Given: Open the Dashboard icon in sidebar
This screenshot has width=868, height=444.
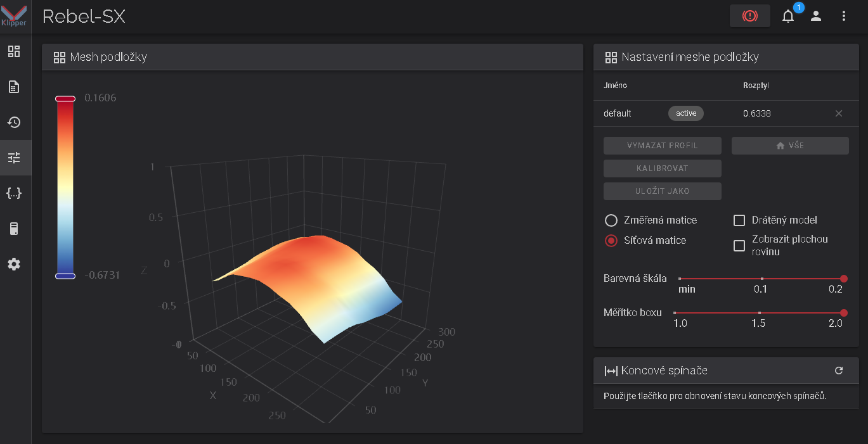Looking at the screenshot, I should pos(14,51).
